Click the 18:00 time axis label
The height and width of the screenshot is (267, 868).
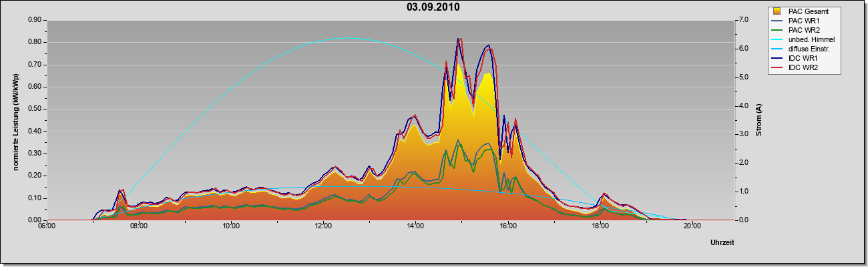tap(600, 226)
